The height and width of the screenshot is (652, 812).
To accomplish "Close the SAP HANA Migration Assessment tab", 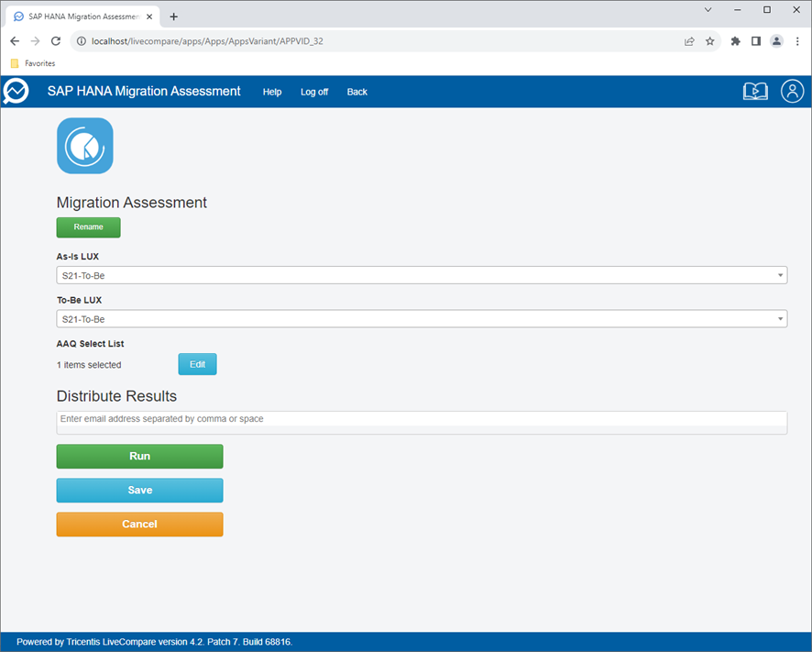I will 149,17.
